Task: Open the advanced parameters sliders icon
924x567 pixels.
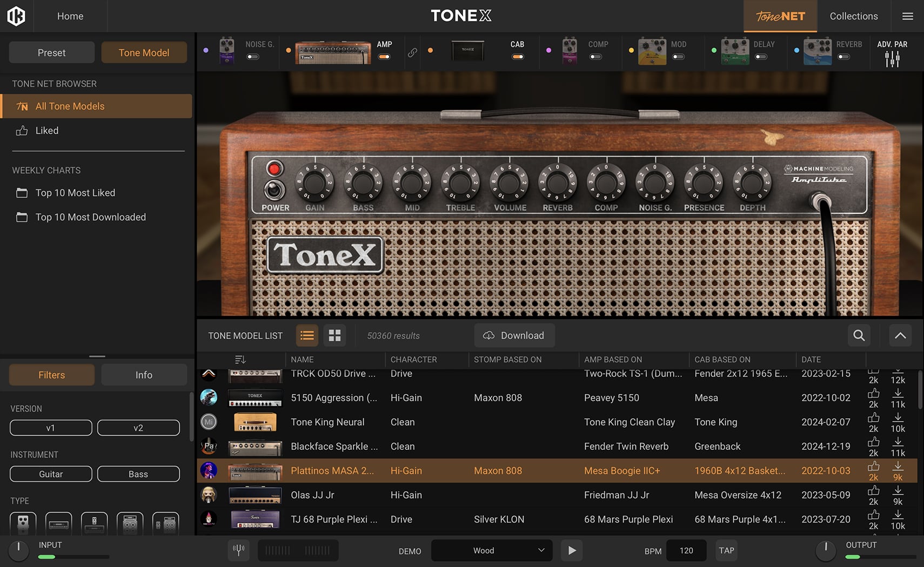Action: tap(892, 59)
